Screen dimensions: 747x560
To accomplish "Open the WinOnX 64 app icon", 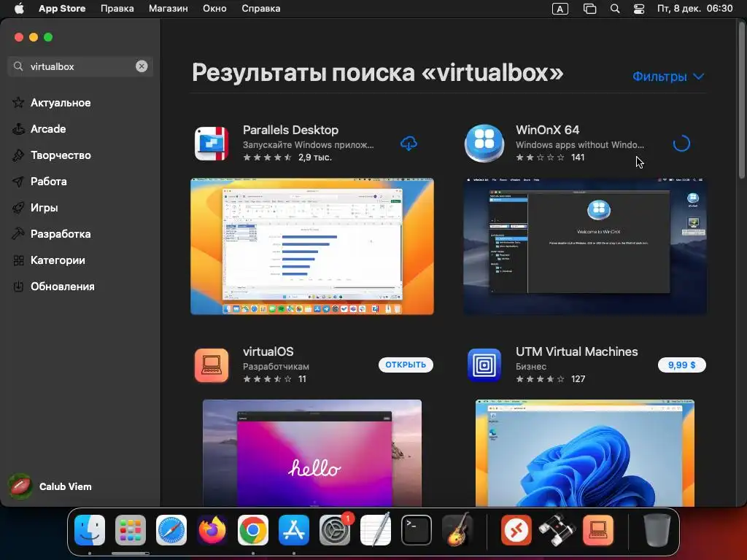I will [484, 144].
